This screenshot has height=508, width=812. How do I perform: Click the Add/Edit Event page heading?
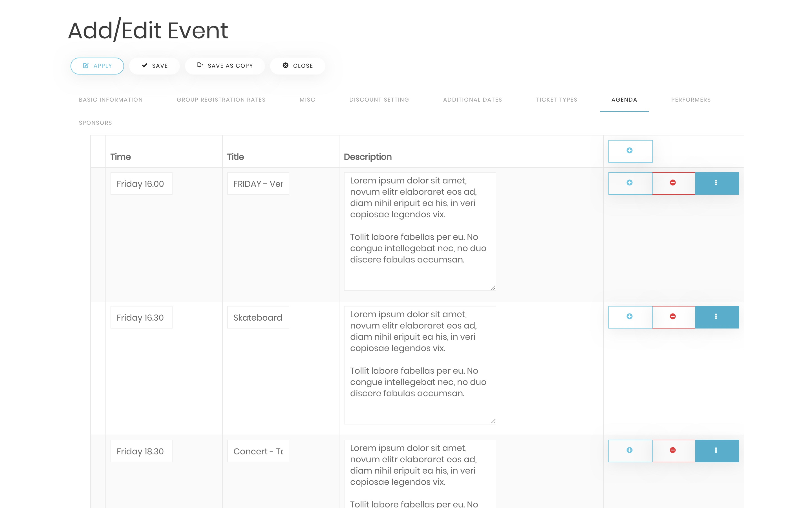click(148, 30)
